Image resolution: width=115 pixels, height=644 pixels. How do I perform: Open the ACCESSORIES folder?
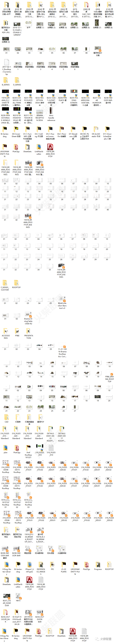pyautogui.click(x=5, y=334)
